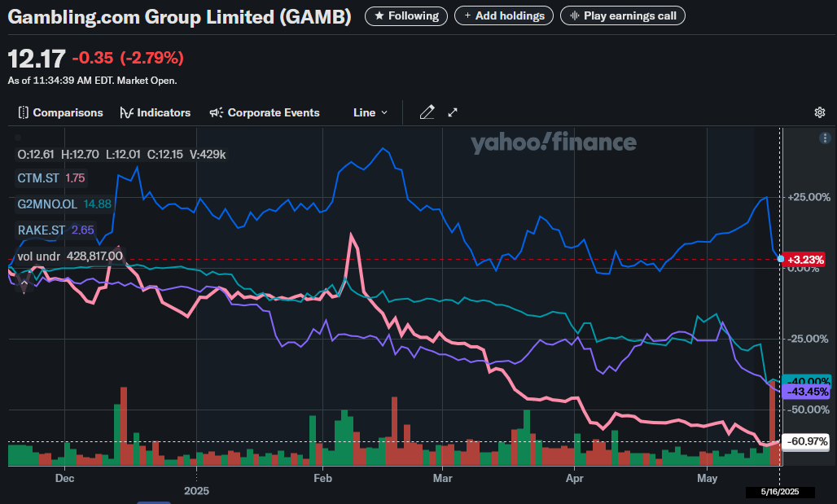This screenshot has height=504, width=837.
Task: Click the Apr label on time axis
Action: click(574, 479)
